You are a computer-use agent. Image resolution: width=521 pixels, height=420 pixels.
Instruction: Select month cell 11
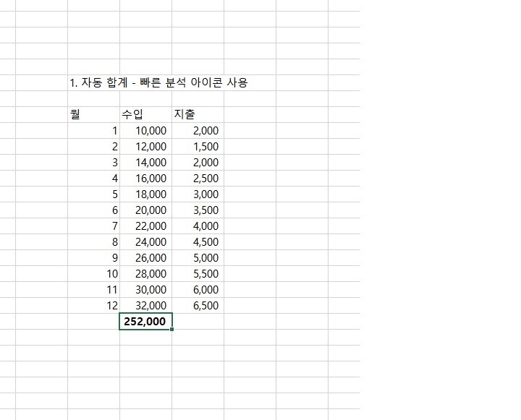(93, 290)
